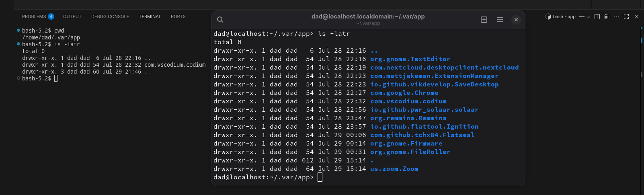The image size is (644, 195).
Task: Click the pwd command decoration dot
Action: click(18, 30)
